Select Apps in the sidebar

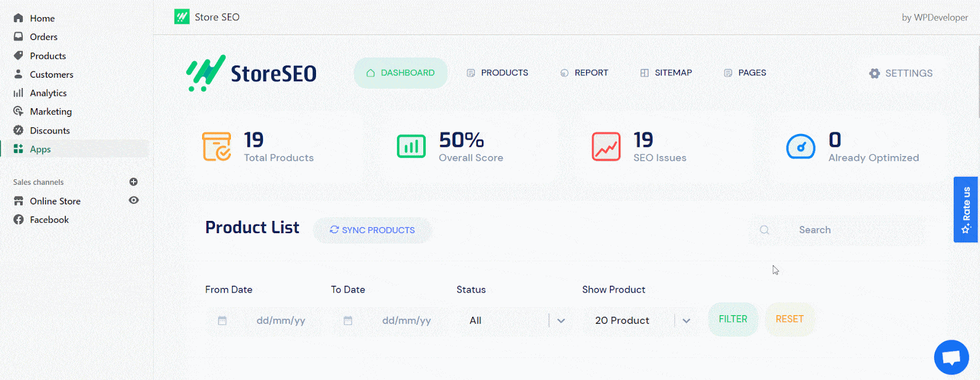coord(40,149)
